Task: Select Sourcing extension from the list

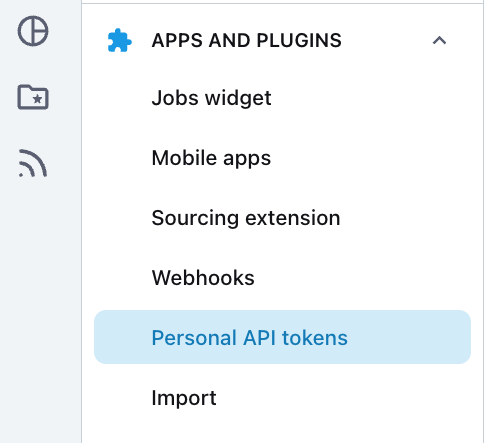Action: point(246,218)
